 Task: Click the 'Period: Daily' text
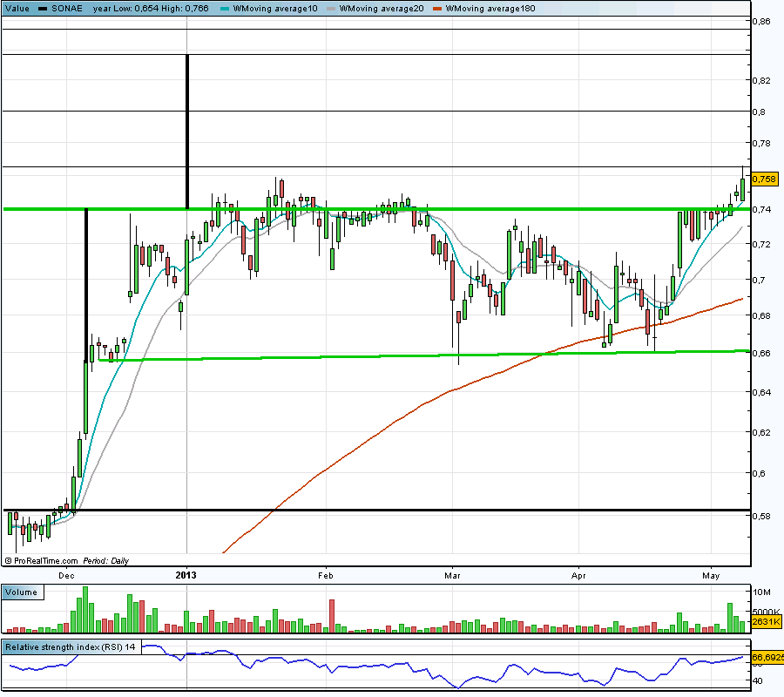[106, 561]
